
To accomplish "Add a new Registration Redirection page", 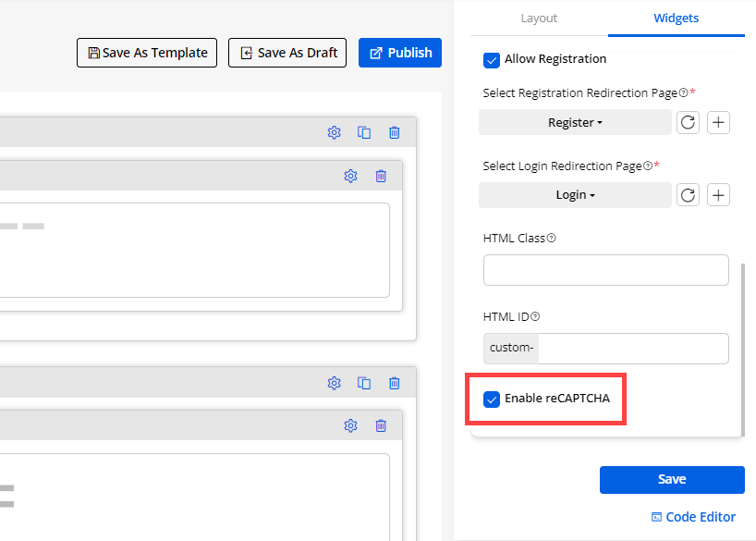I will [718, 122].
